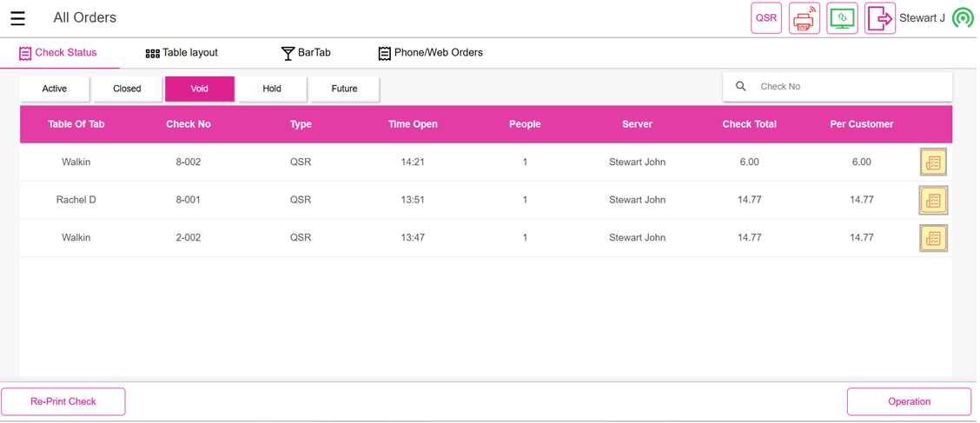Click the Operation button
This screenshot has width=980, height=423.
point(909,401)
